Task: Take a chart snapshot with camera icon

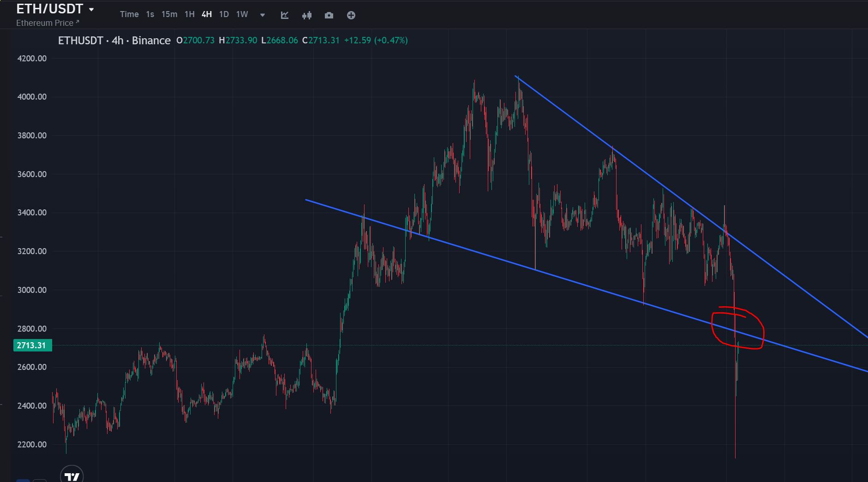Action: pos(329,15)
